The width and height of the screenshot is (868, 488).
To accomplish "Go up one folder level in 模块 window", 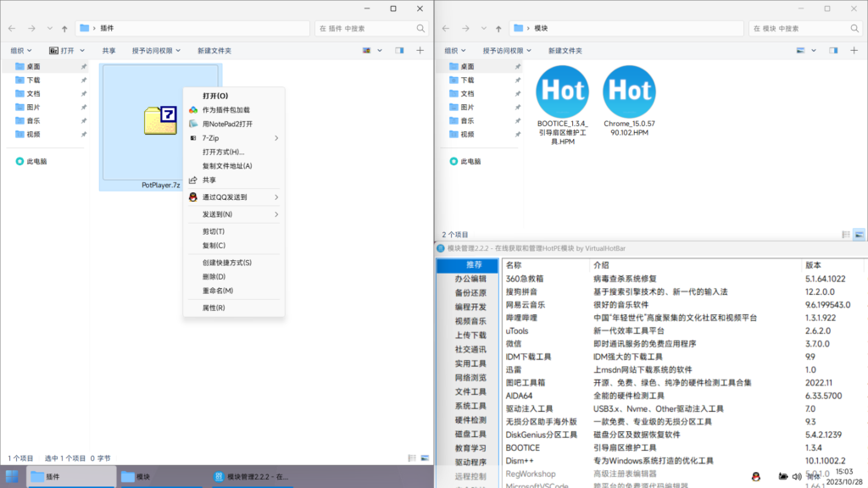I will (498, 28).
